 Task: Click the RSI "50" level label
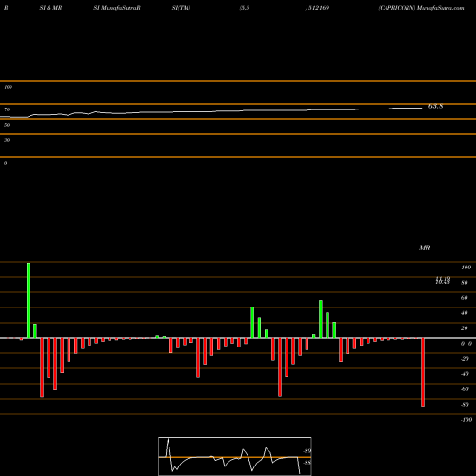click(7, 125)
